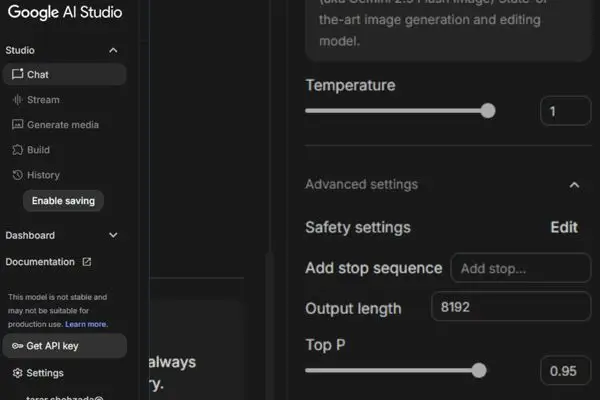The height and width of the screenshot is (400, 600).
Task: Focus the Add stop sequence field
Action: 520,268
